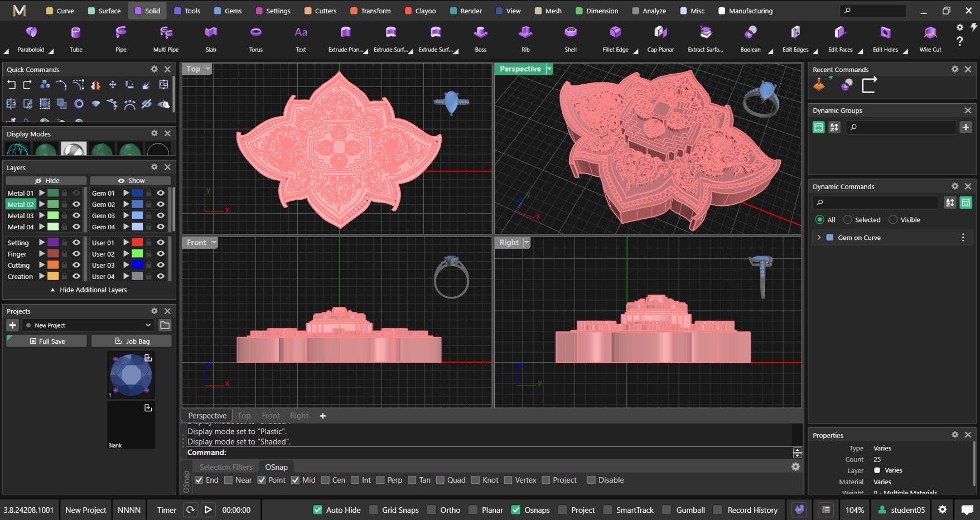
Task: Add a new viewport tab with plus
Action: click(322, 416)
